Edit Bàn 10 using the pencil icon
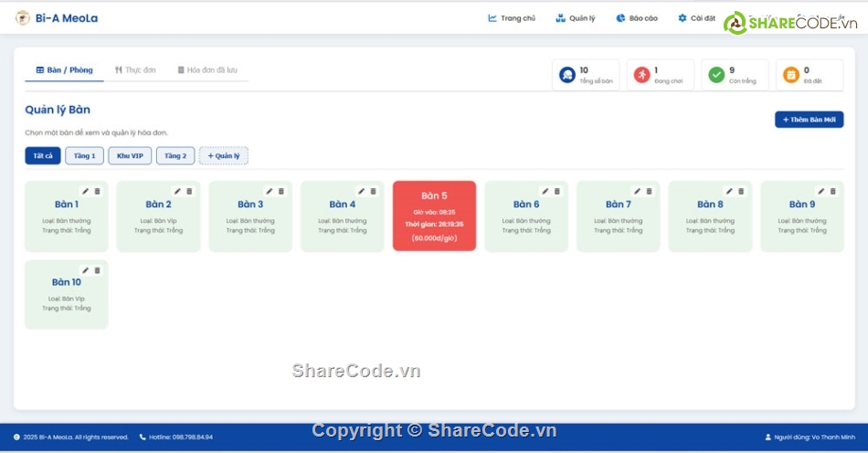The height and width of the screenshot is (453, 868). 85,270
